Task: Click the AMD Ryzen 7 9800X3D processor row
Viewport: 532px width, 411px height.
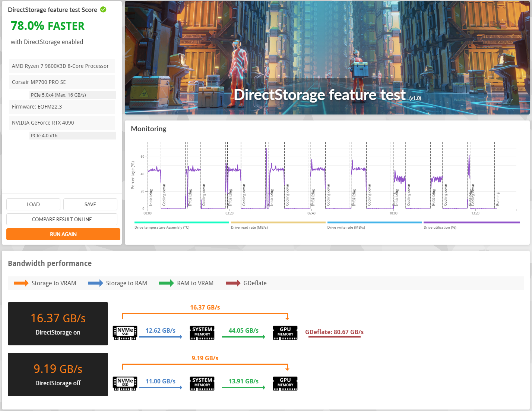Action: (62, 66)
